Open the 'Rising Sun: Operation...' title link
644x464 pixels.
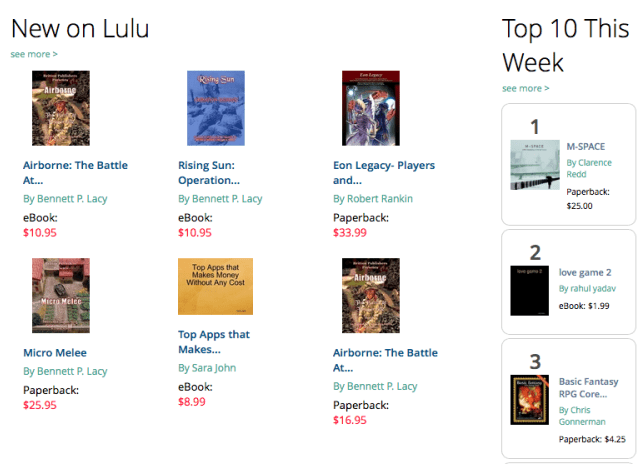209,172
